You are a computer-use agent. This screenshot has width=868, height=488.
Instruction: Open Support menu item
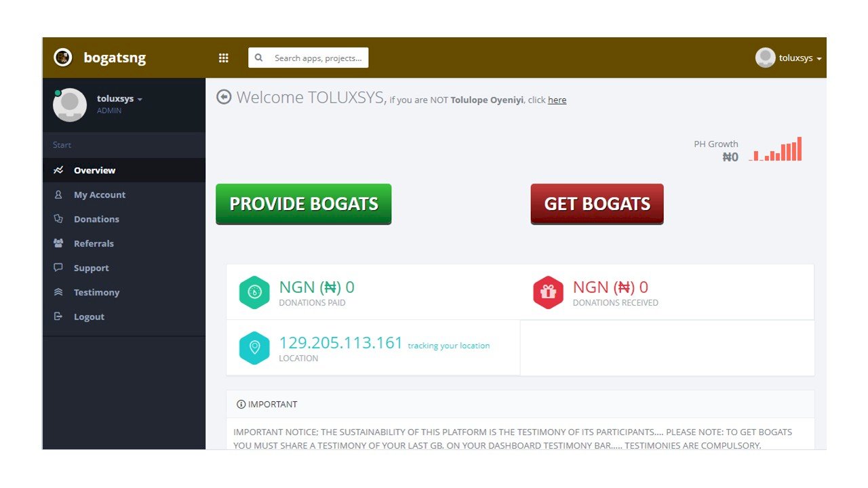(123, 268)
